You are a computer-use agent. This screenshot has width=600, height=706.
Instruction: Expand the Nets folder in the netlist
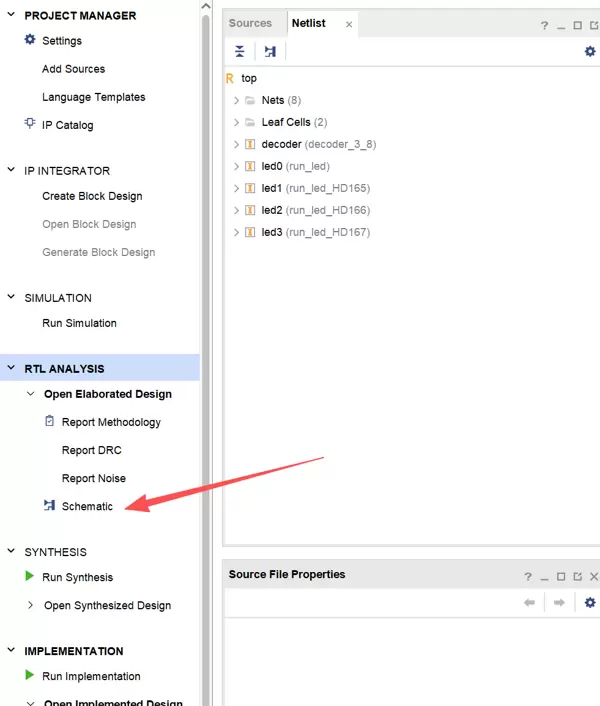pyautogui.click(x=237, y=100)
